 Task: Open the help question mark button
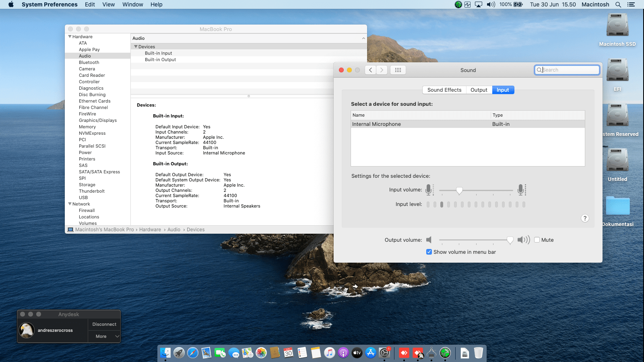click(585, 218)
